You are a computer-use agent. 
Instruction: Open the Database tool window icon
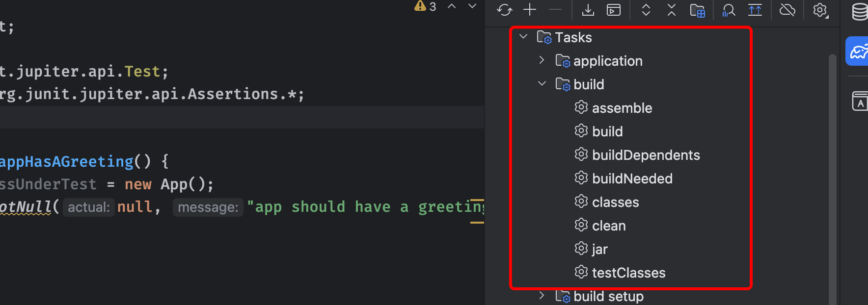[860, 12]
